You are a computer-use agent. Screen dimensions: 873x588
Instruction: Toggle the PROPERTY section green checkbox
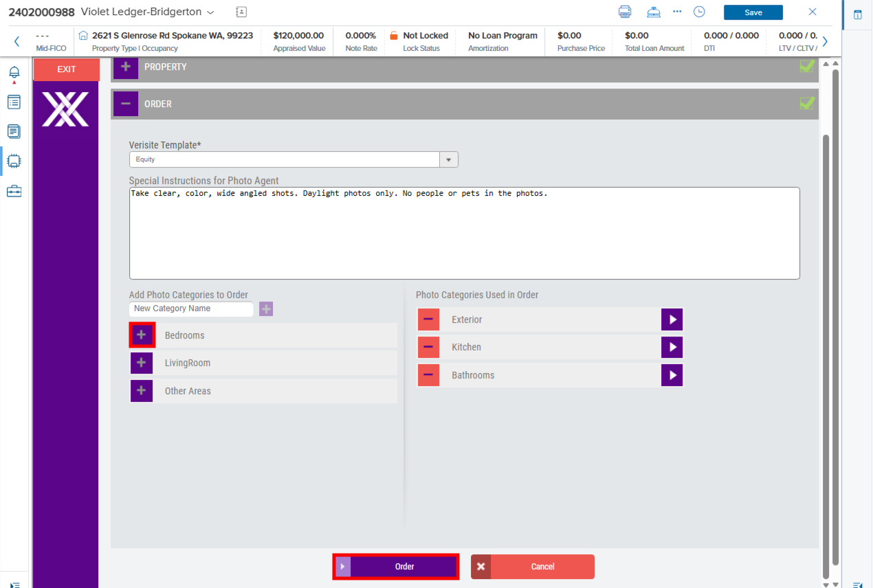807,66
